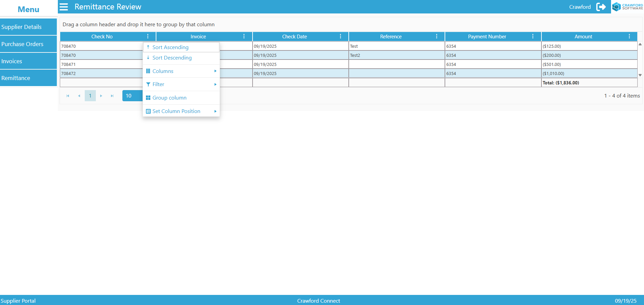
Task: Open the Payment Number column kebab menu
Action: tap(532, 36)
